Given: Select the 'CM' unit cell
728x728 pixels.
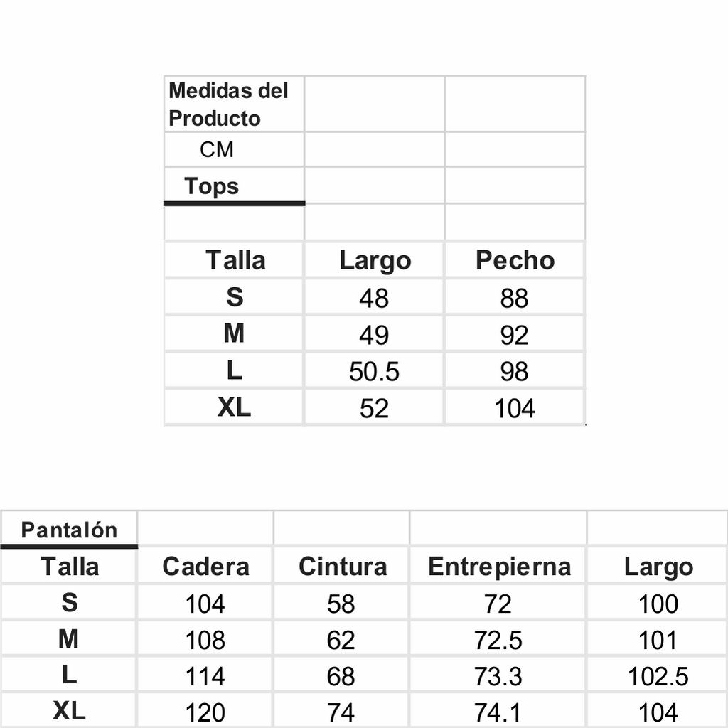Looking at the screenshot, I should [217, 150].
